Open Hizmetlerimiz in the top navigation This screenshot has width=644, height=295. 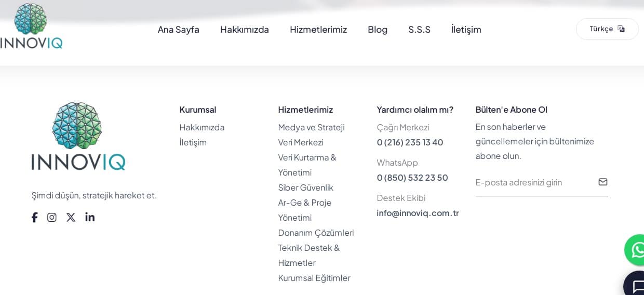318,30
